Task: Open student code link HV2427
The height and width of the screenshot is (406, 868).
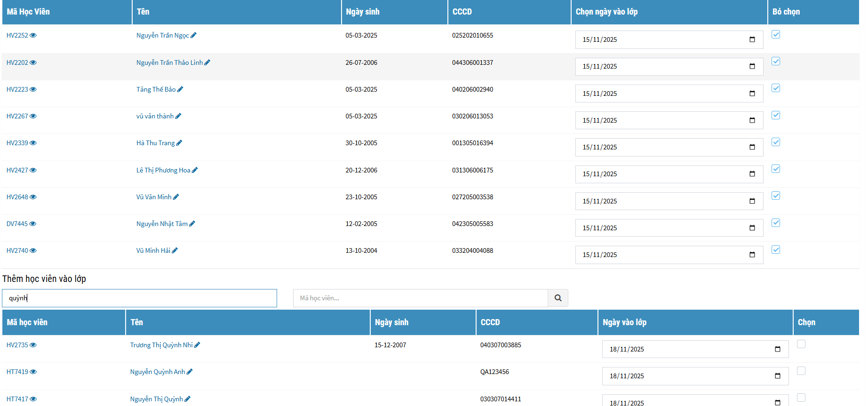Action: 17,170
